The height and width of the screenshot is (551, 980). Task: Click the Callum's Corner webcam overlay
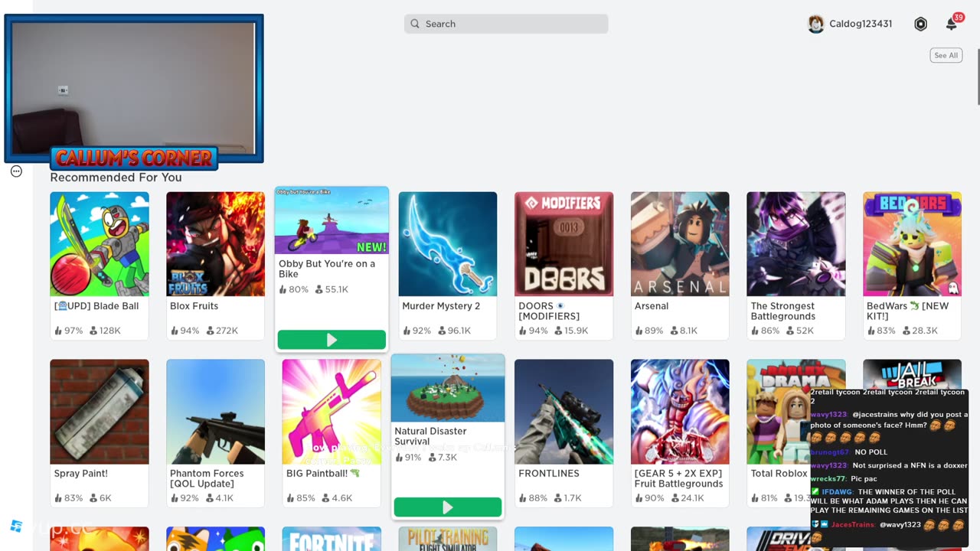134,89
